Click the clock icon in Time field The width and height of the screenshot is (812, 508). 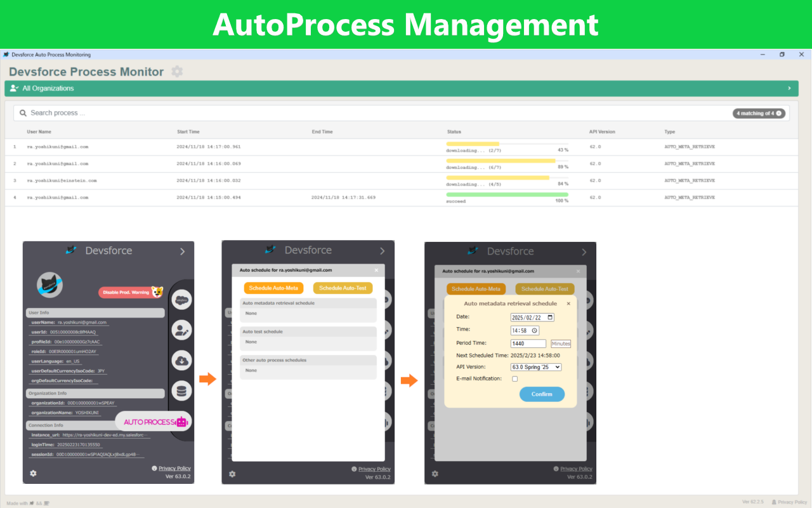[x=534, y=330]
